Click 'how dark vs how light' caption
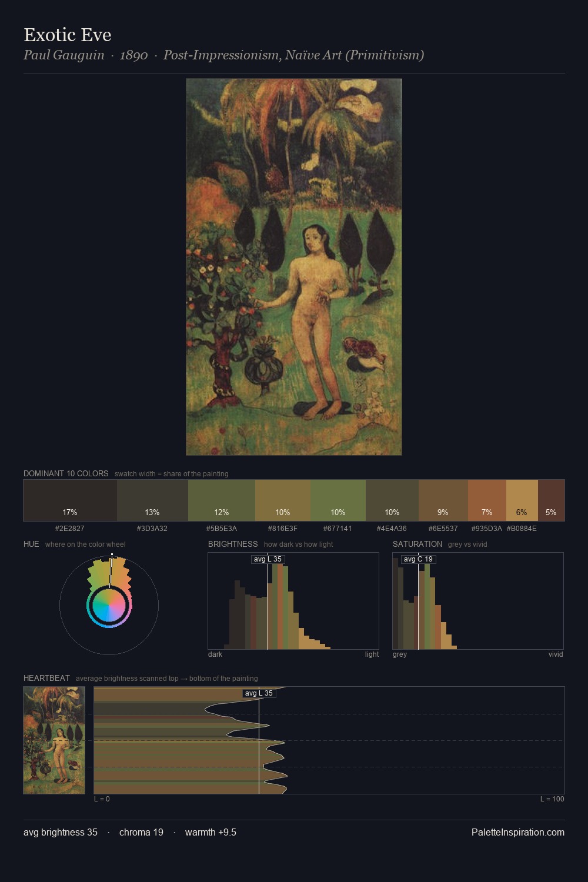Viewport: 588px width, 882px height. pos(298,544)
